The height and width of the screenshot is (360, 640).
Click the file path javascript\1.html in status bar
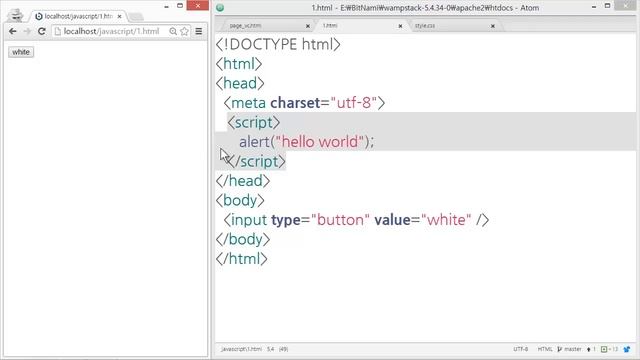[241, 349]
